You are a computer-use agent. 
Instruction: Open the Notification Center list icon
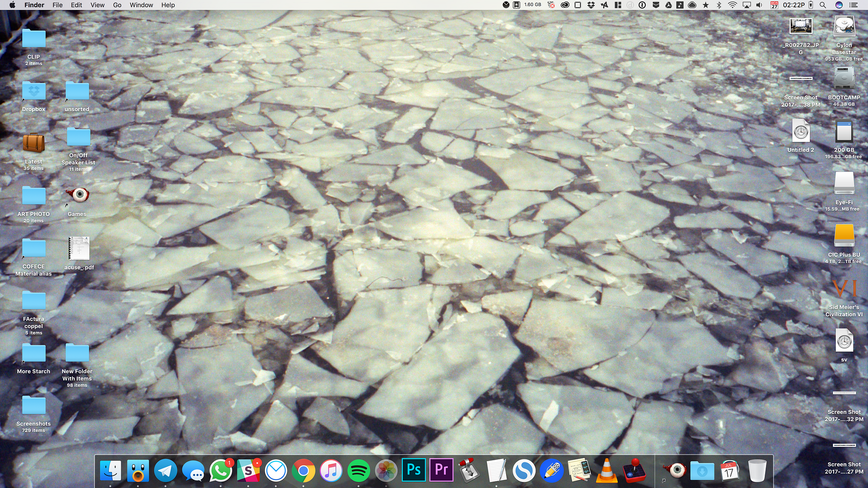(x=853, y=5)
